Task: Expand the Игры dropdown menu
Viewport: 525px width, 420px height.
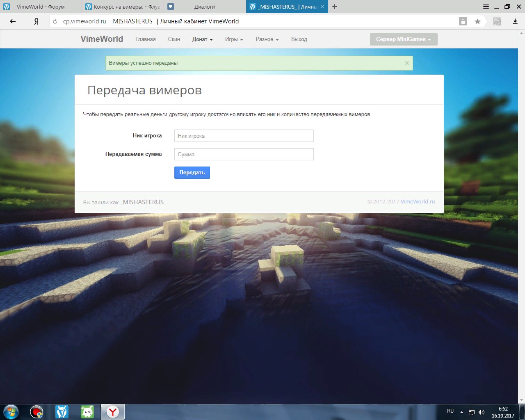Action: pos(234,39)
